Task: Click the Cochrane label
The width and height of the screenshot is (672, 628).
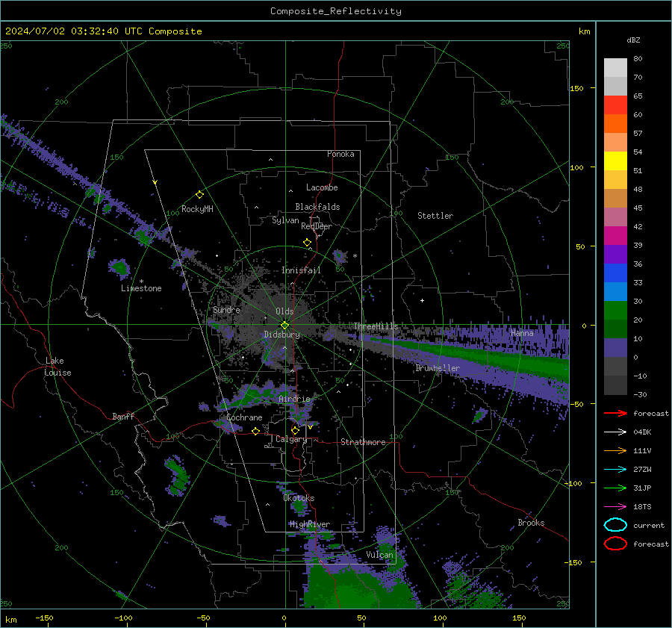Action: [x=244, y=417]
